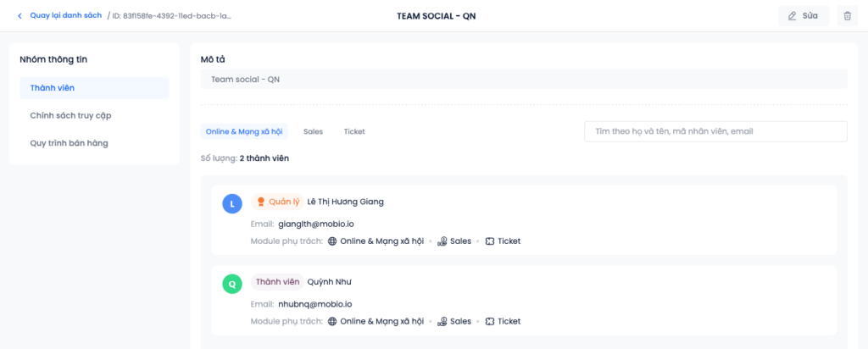Click the back arrow chevron icon
This screenshot has width=868, height=349.
click(20, 15)
